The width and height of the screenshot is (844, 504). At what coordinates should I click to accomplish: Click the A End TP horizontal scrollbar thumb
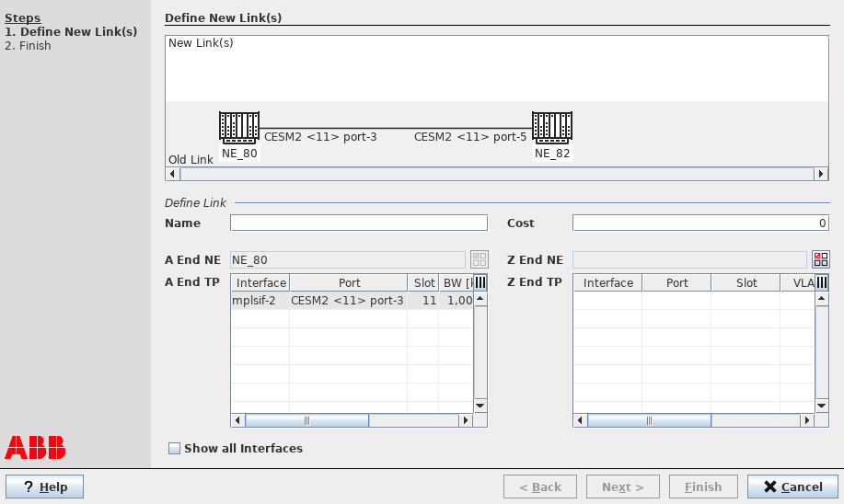pos(306,420)
